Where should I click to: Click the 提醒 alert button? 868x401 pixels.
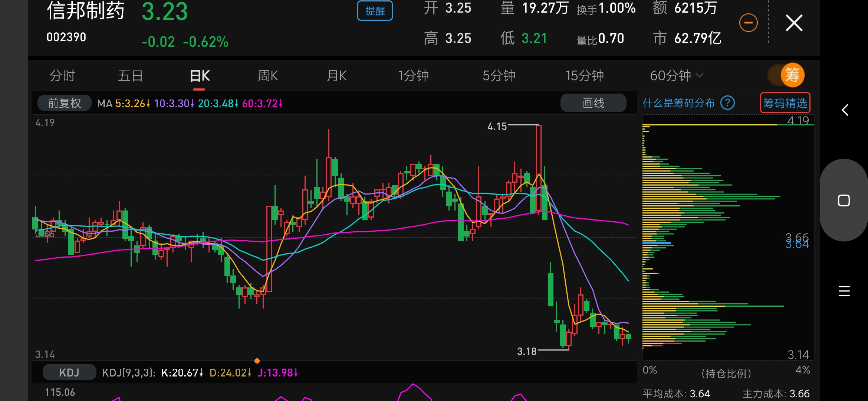[x=375, y=11]
